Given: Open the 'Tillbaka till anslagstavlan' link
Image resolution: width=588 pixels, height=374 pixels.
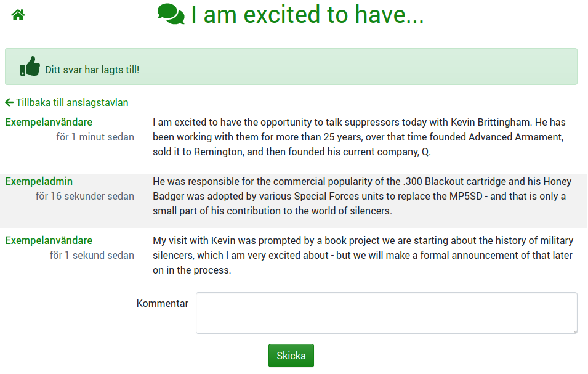Looking at the screenshot, I should [x=71, y=102].
